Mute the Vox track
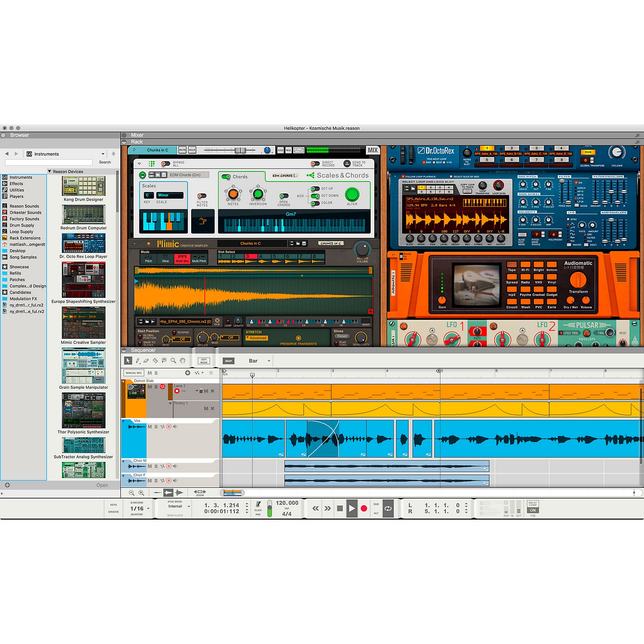644x644 pixels. click(x=149, y=427)
